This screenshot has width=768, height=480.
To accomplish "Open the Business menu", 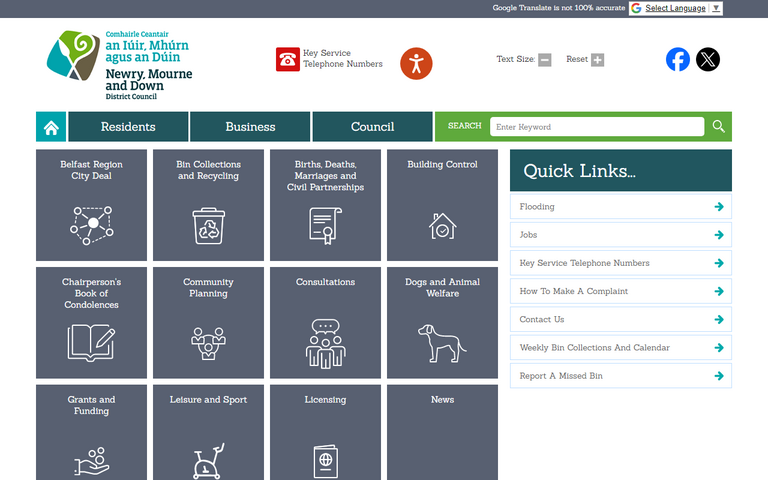I will point(250,127).
